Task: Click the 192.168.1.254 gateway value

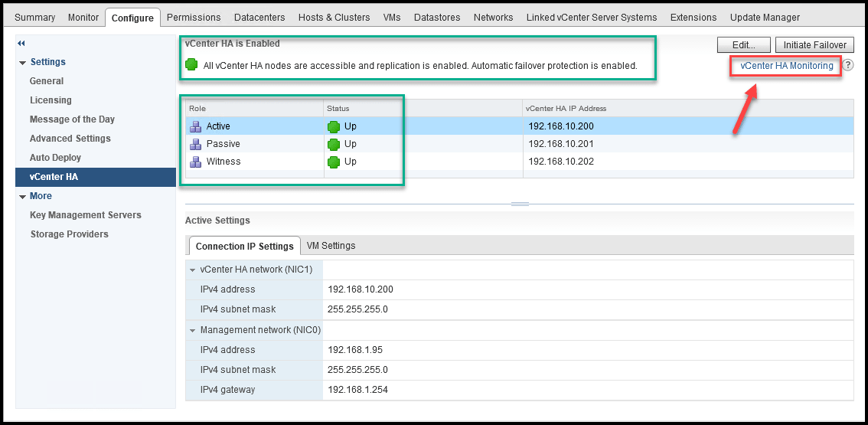Action: point(357,390)
